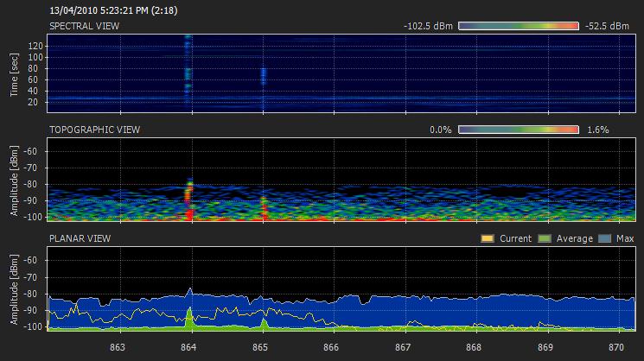Click the 864 MHz hot spot in topographic view

pos(189,199)
